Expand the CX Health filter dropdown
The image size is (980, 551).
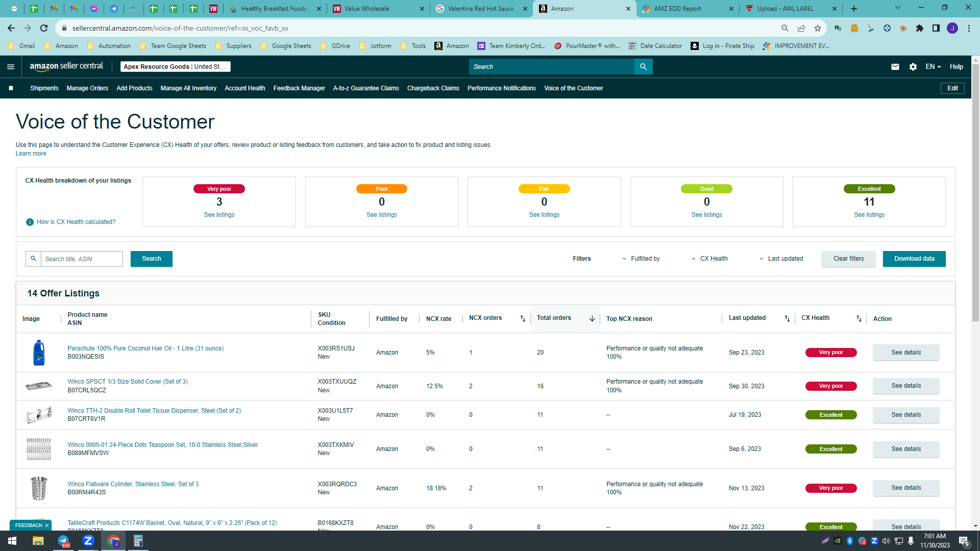pos(709,259)
